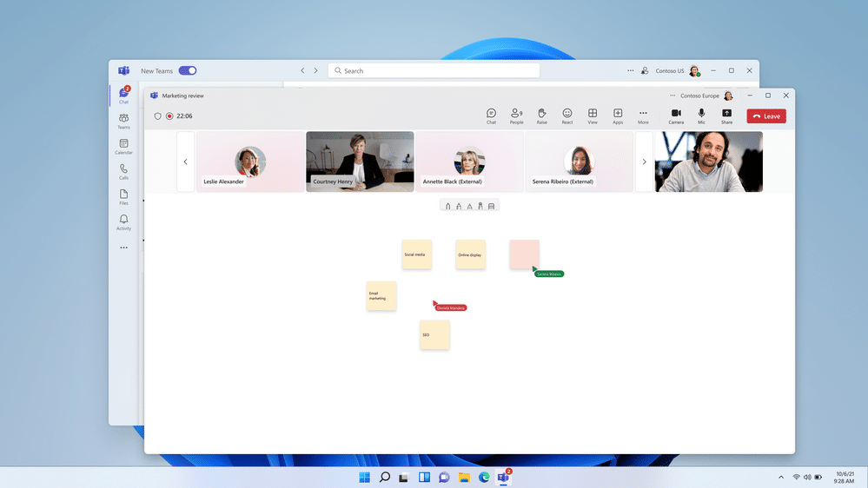
Task: Open Contoso Europe profile avatar in meeting
Action: [728, 96]
